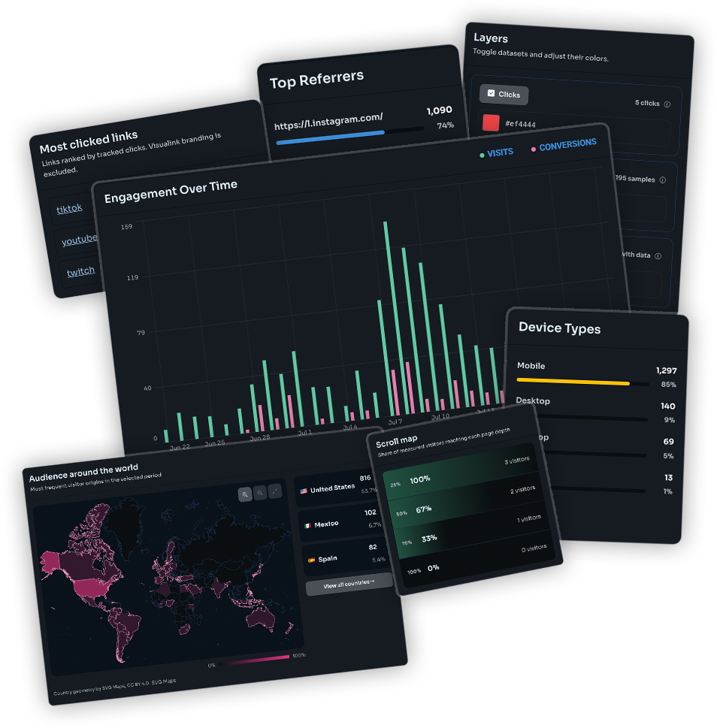
Task: Toggle the Clicks layer checkbox
Action: pyautogui.click(x=491, y=93)
